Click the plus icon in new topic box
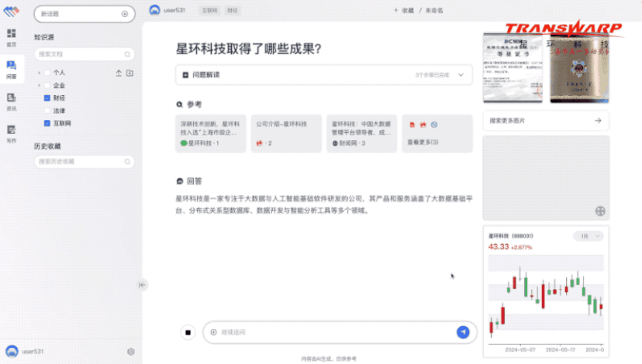The image size is (642, 364). [125, 14]
